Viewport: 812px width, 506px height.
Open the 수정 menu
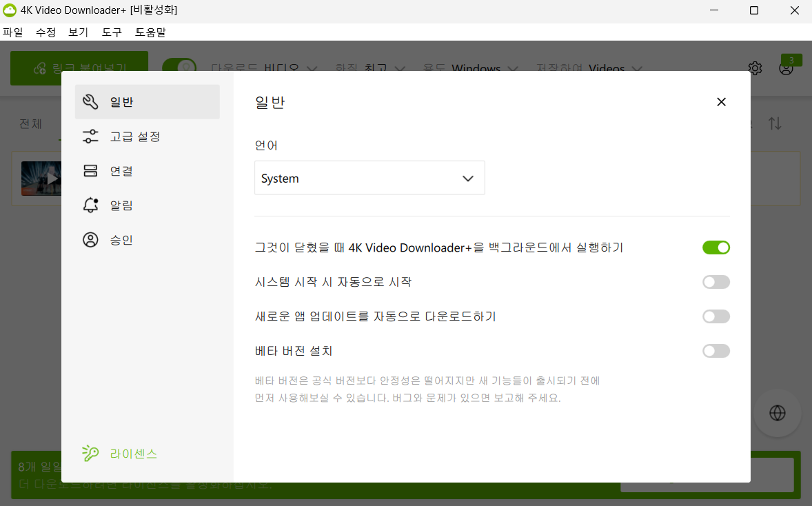[45, 32]
